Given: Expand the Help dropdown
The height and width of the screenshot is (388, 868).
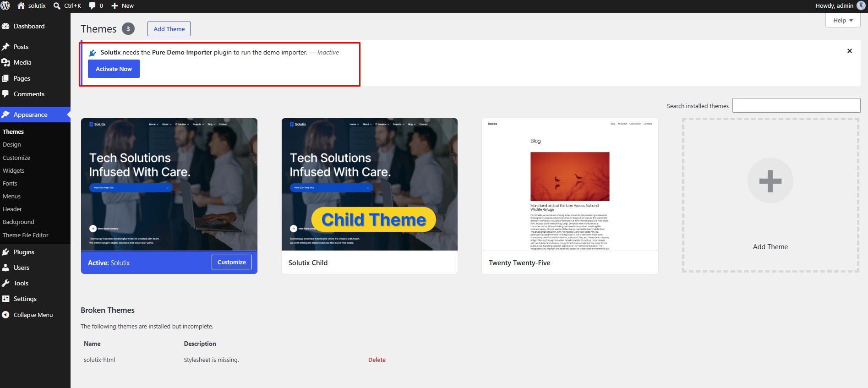Looking at the screenshot, I should 843,20.
